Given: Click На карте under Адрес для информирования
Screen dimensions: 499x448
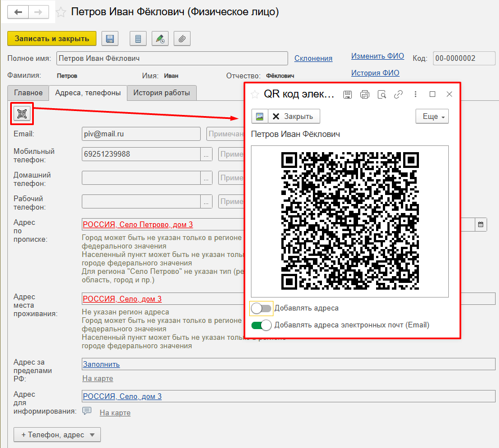Looking at the screenshot, I should tap(115, 412).
